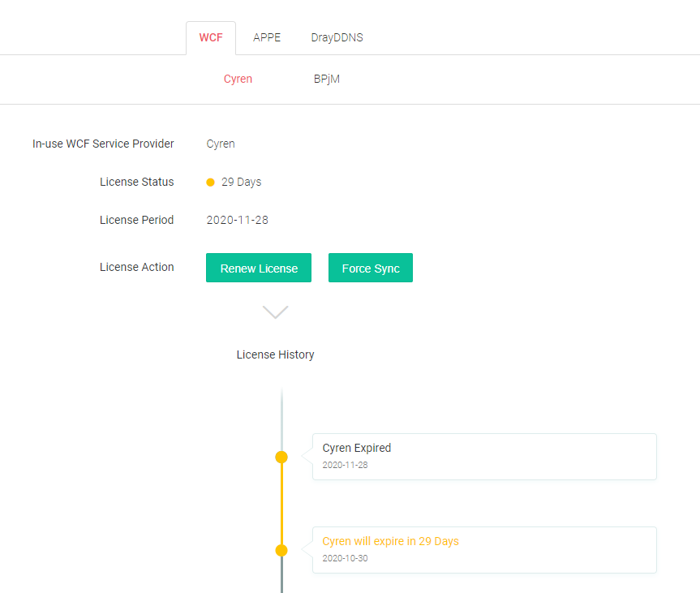
Task: Click the 29 Days status text
Action: point(241,183)
